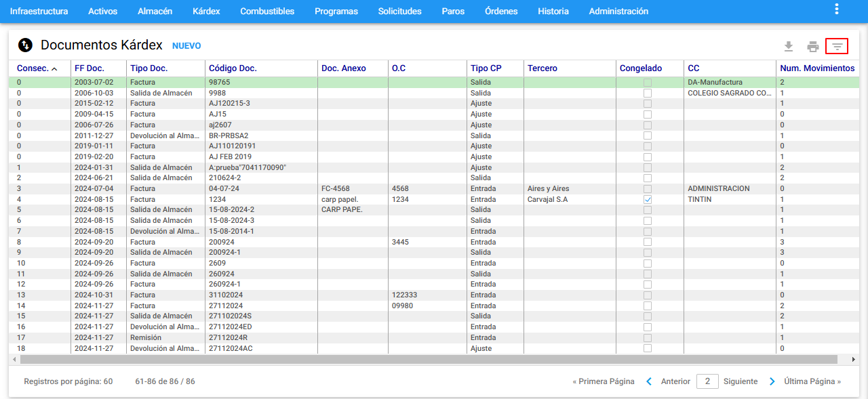Go to Última Página »
This screenshot has height=399, width=868.
coord(812,381)
